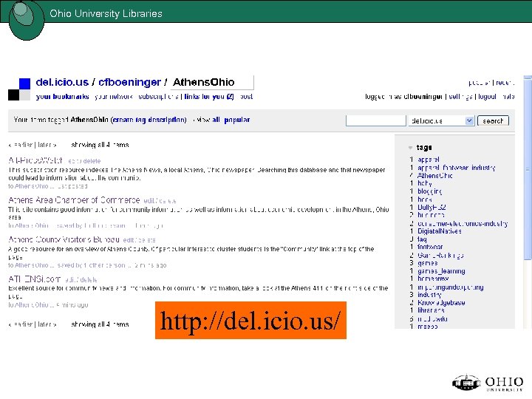Open the recent link at top right
Screen dimensions: 532x399
coord(505,83)
